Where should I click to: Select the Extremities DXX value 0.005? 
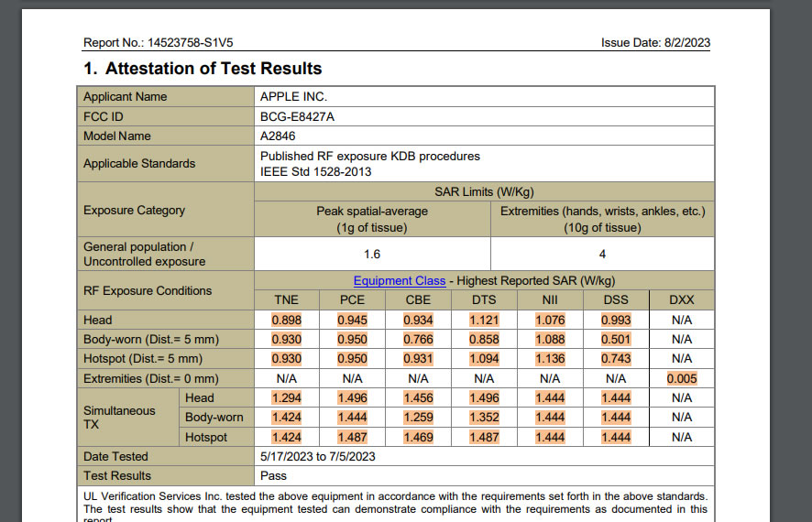click(x=681, y=378)
